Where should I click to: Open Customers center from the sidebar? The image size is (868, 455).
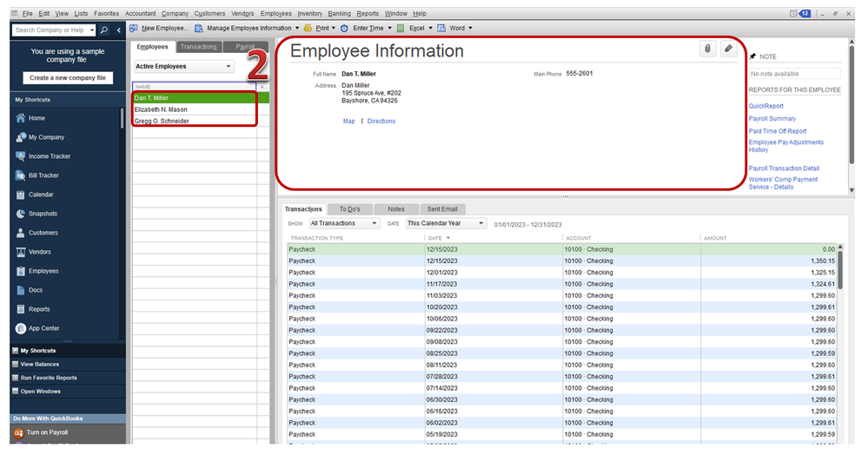37,233
